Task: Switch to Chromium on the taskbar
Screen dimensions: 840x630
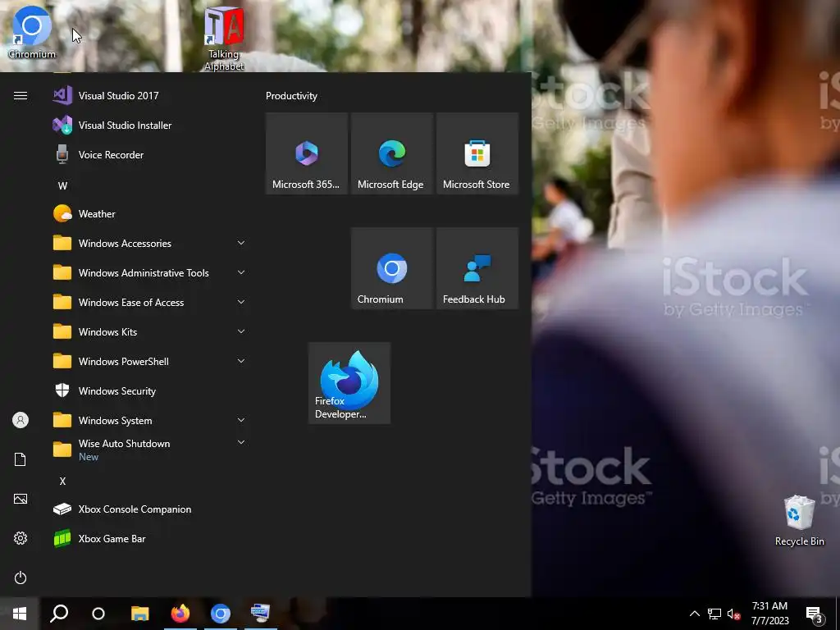Action: coord(220,614)
